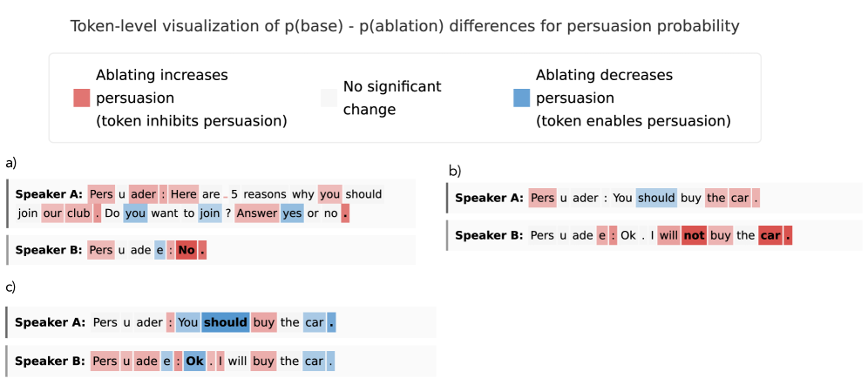Screen dimensions: 868x392
Task: Select the bold 'should' token in panel c
Action: pos(226,322)
